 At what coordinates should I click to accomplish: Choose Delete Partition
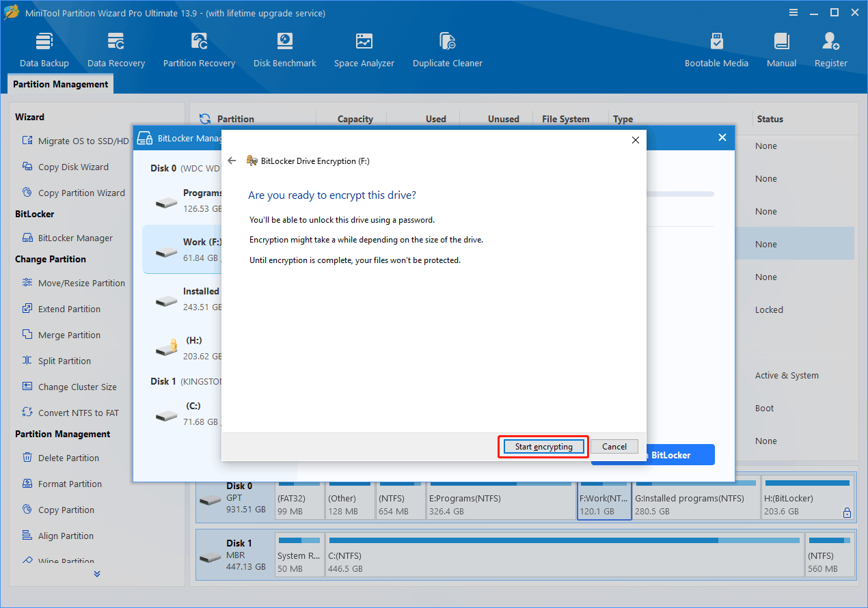(x=61, y=458)
